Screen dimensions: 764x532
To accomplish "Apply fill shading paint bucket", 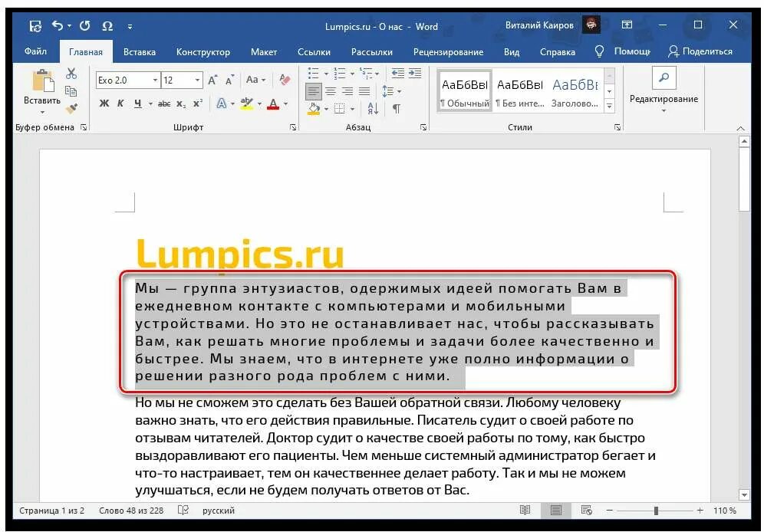I will (x=314, y=109).
